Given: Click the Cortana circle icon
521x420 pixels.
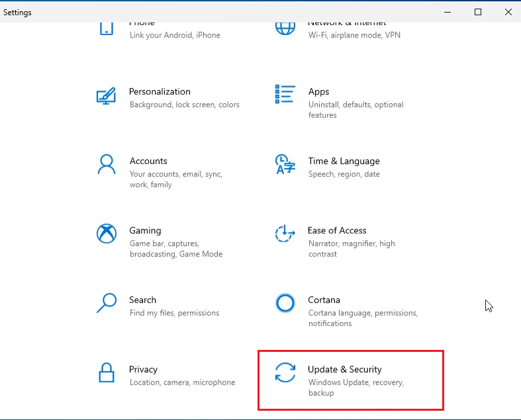Looking at the screenshot, I should (285, 303).
